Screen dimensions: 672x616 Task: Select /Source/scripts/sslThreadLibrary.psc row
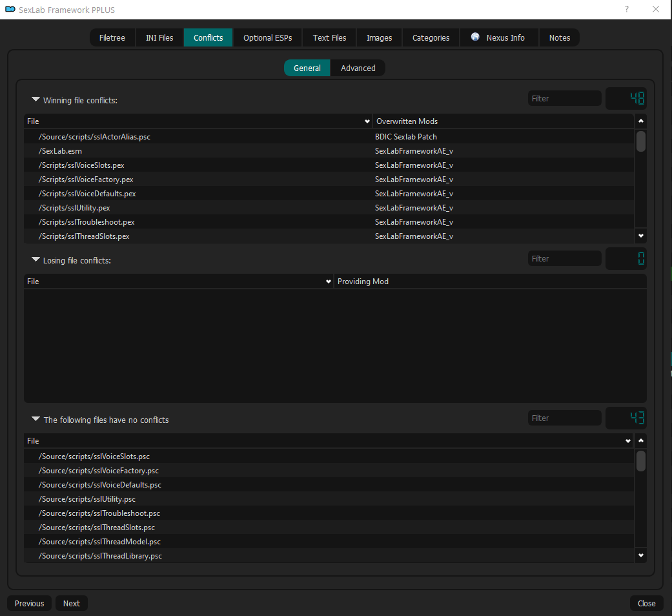[x=329, y=556]
